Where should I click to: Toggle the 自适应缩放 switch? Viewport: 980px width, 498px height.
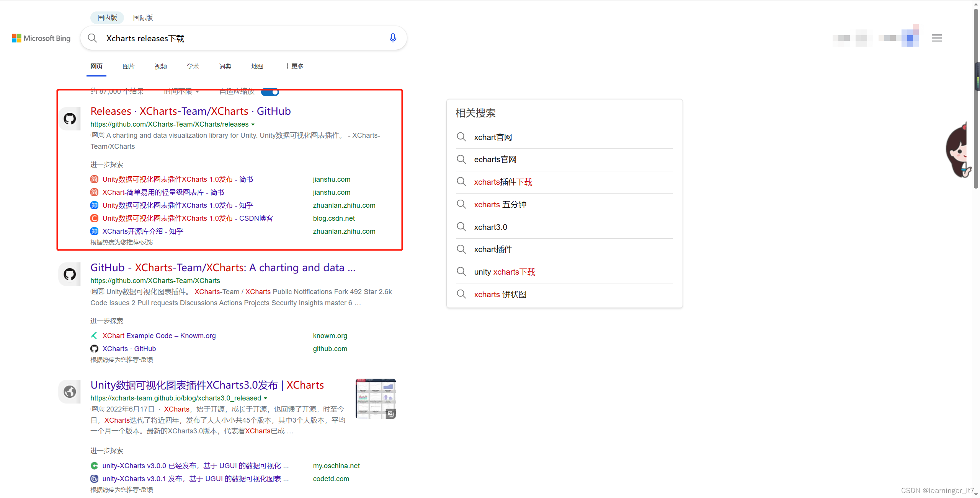(270, 92)
